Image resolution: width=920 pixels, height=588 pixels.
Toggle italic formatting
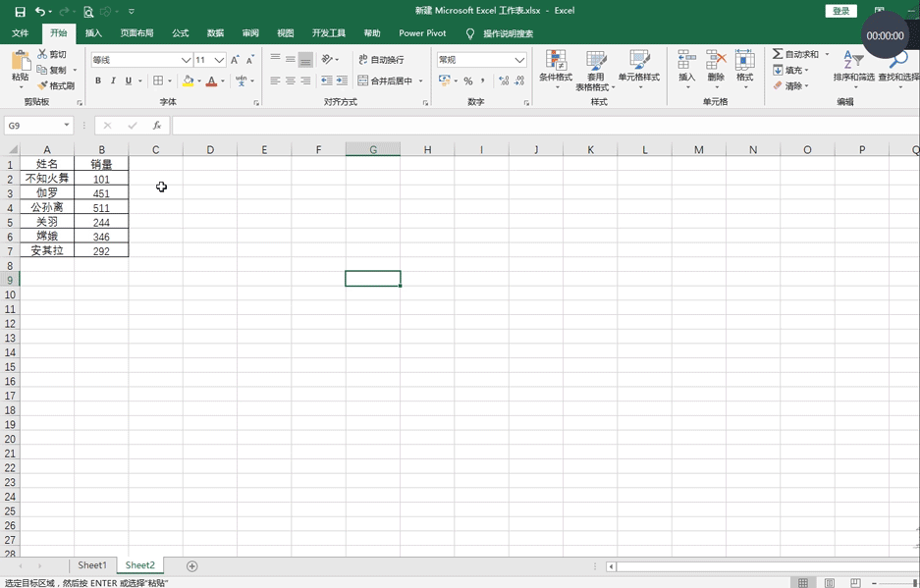click(x=113, y=80)
